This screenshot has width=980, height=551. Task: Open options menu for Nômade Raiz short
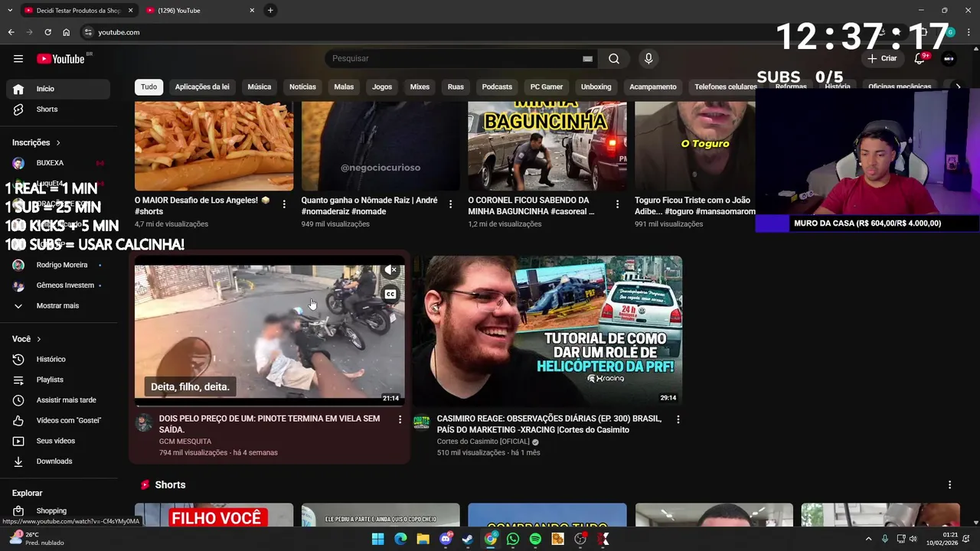pyautogui.click(x=450, y=204)
